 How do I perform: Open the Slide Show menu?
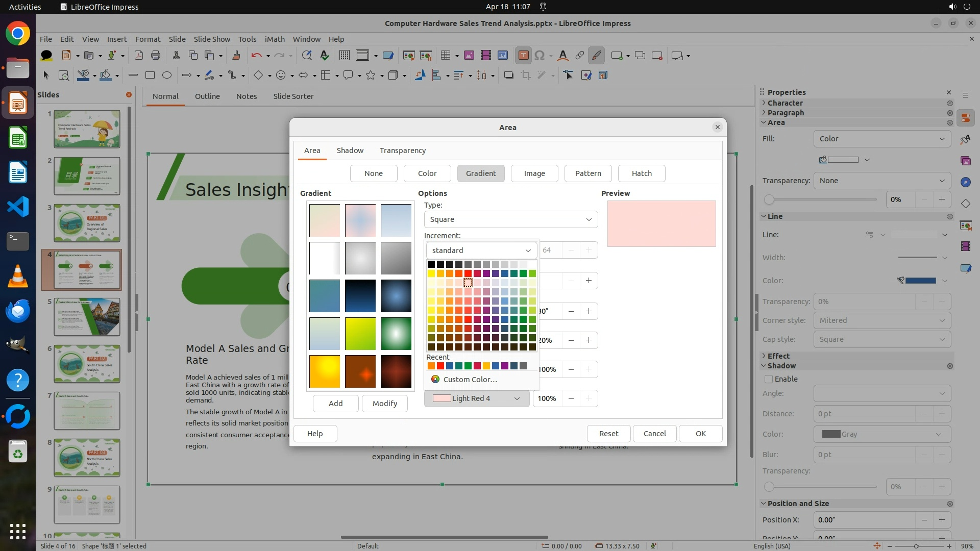click(x=212, y=39)
